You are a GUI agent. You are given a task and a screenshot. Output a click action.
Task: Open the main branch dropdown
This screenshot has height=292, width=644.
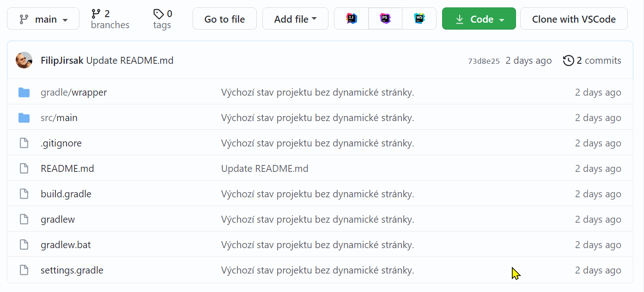coord(43,19)
